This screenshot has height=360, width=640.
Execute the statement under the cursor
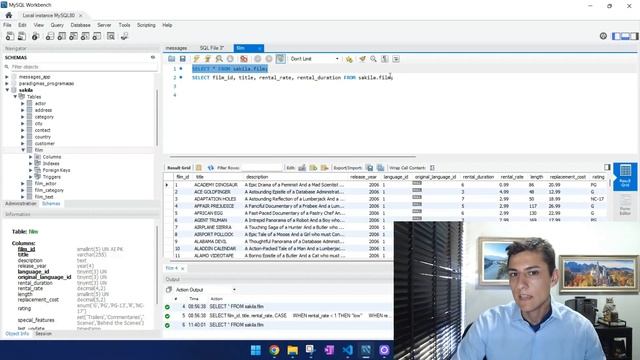pos(207,59)
